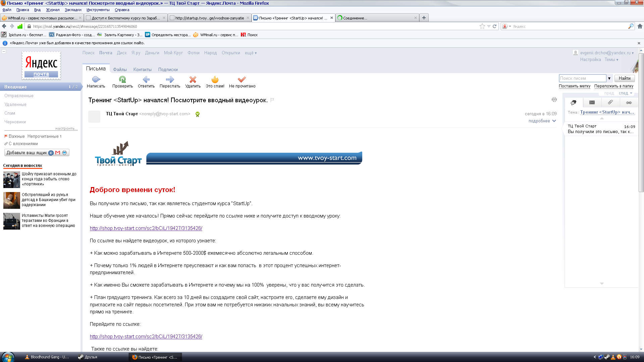Viewport: 644px width, 362px height.
Task: Click the green site statistics bar icon
Action: 20,26
